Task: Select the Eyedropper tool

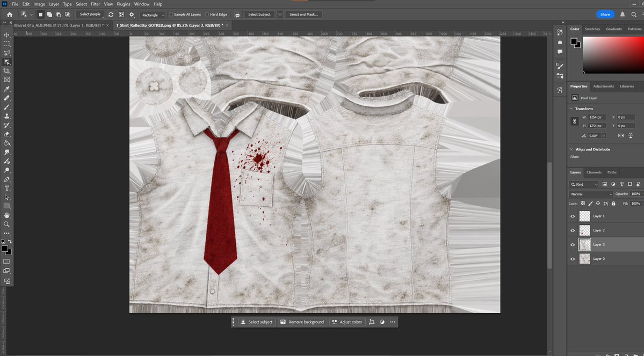Action: point(6,89)
